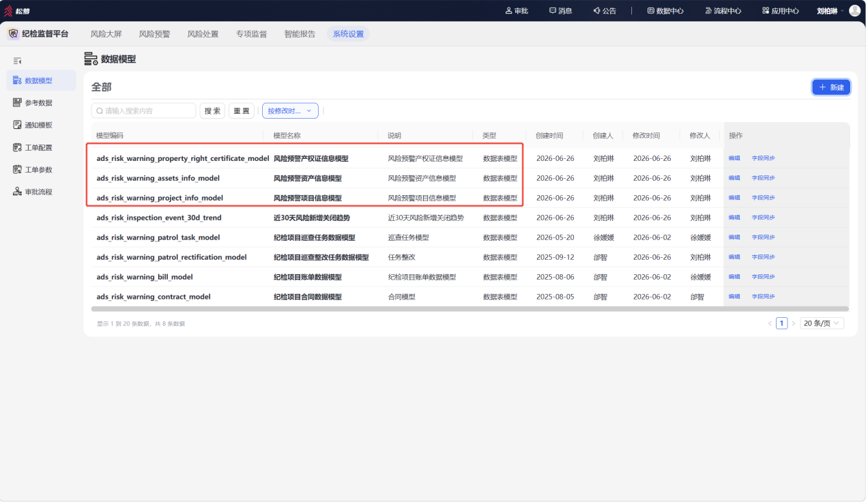Focus the 请输入搜索内容 search field
This screenshot has width=868, height=502.
(x=143, y=110)
